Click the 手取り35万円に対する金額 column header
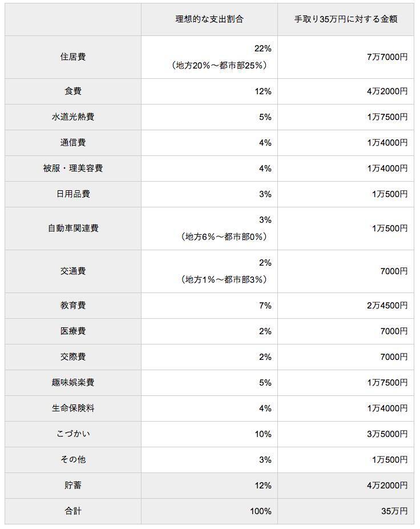Image resolution: width=420 pixels, height=529 pixels. (346, 19)
